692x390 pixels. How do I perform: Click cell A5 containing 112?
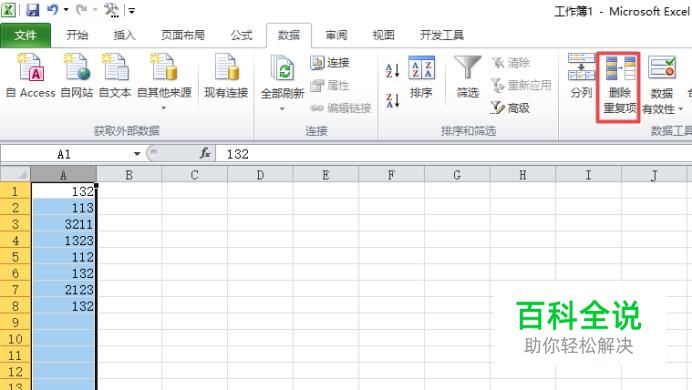click(x=64, y=257)
